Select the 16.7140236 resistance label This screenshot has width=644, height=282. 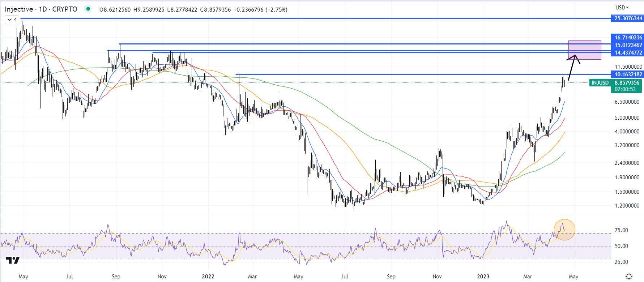point(627,37)
